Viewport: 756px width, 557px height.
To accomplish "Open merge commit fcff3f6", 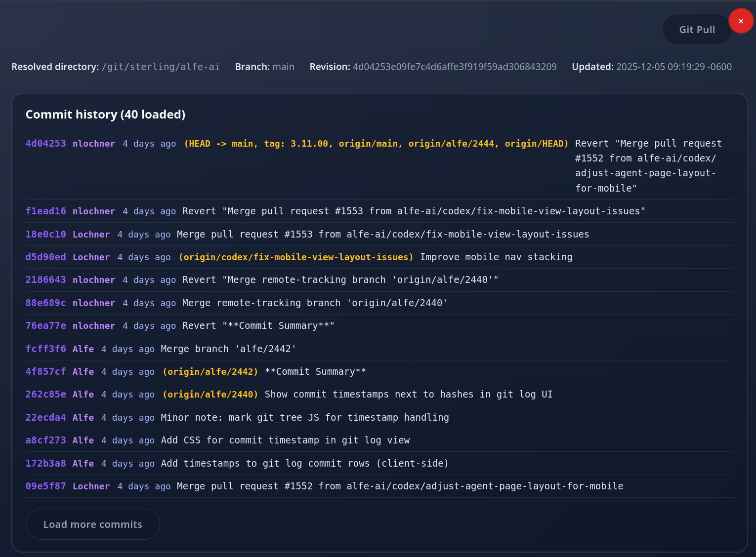I will pyautogui.click(x=45, y=349).
